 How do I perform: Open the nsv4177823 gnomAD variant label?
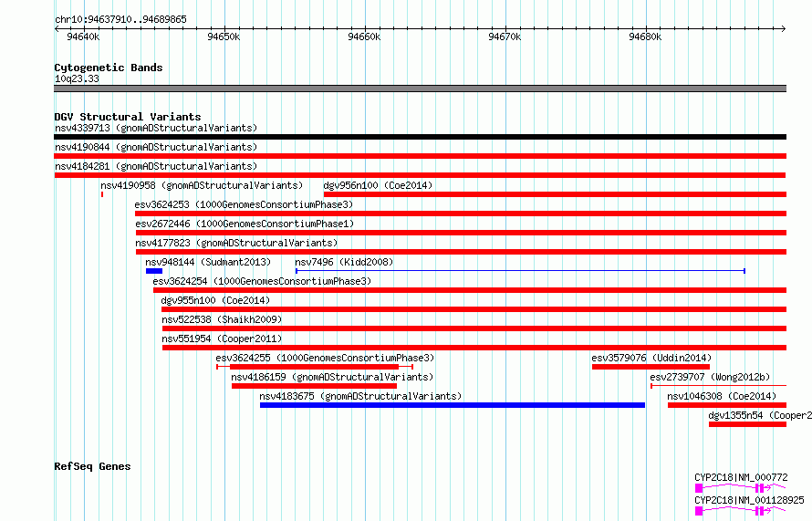pos(236,243)
